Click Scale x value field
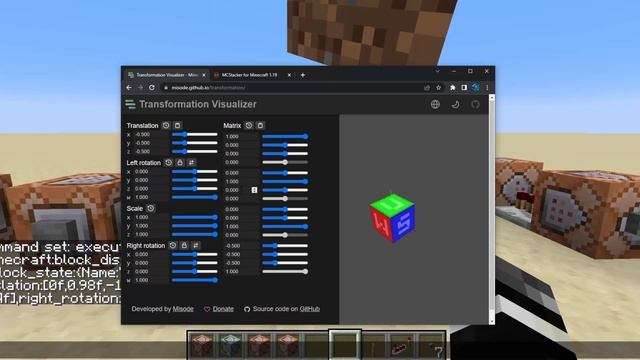The width and height of the screenshot is (640, 360). coord(150,217)
